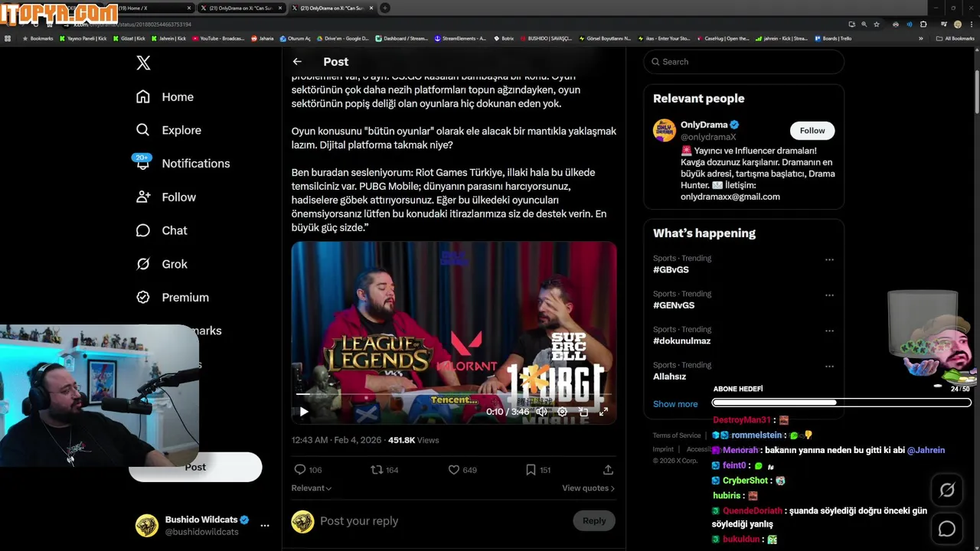Open options for #dokunulmaz trend
This screenshot has height=551, width=980.
pos(829,331)
